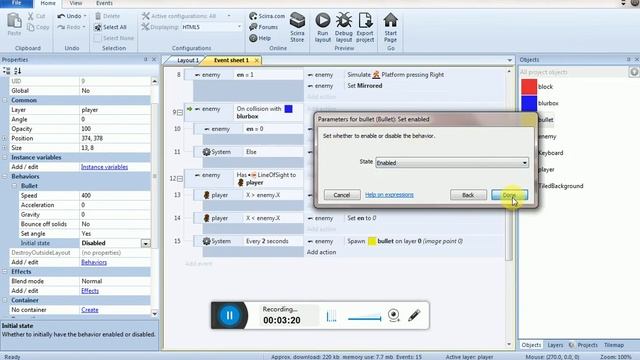Click the Redo arrow button
This screenshot has width=640, height=360.
pyautogui.click(x=61, y=27)
